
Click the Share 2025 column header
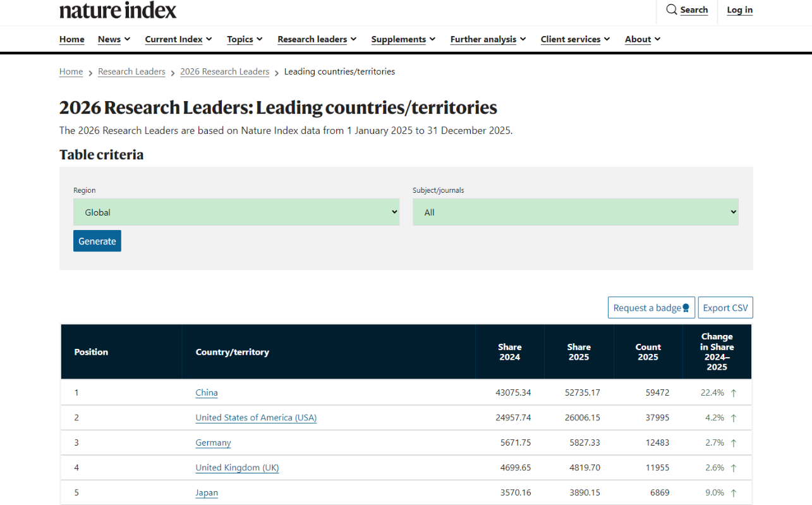(579, 352)
